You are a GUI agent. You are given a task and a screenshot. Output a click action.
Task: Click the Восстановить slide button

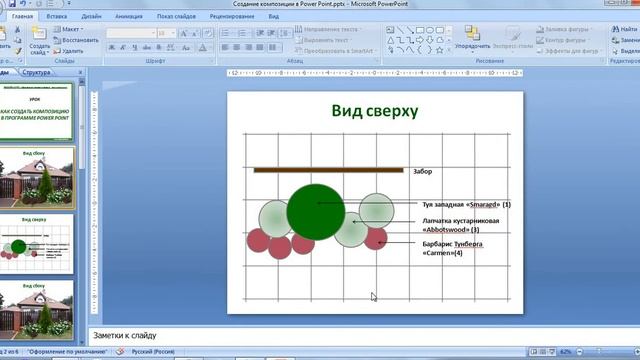click(x=76, y=40)
